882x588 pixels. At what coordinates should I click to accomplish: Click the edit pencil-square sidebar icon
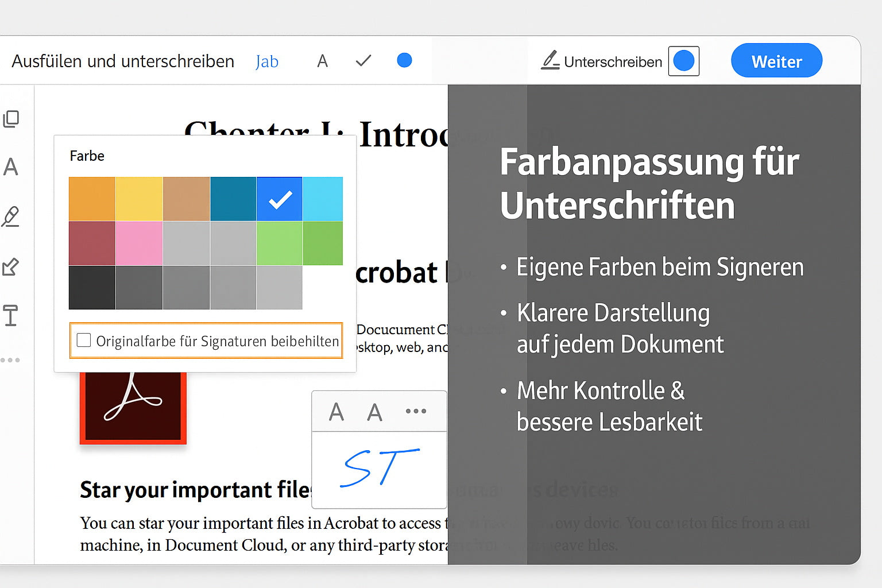pos(11,266)
